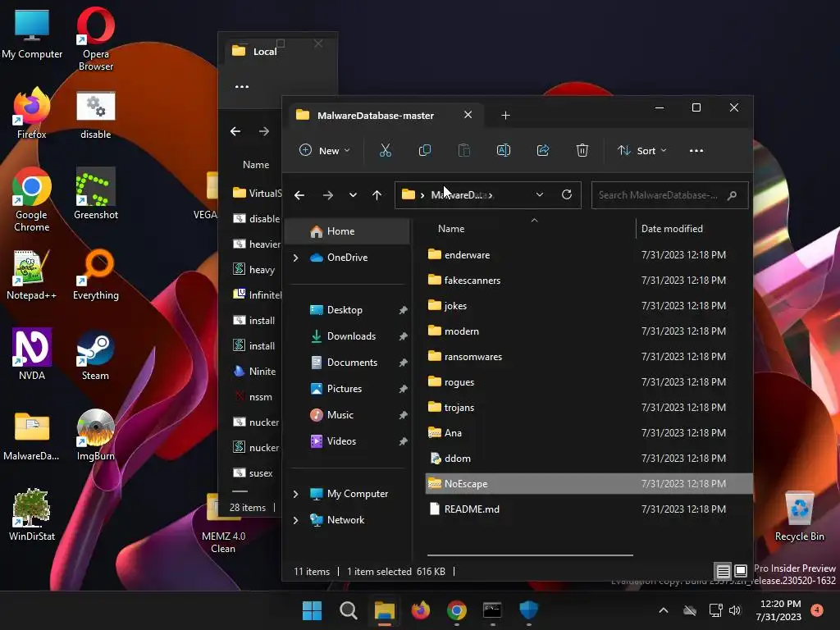840x630 pixels.
Task: Sort by Date modified column header
Action: pyautogui.click(x=672, y=229)
